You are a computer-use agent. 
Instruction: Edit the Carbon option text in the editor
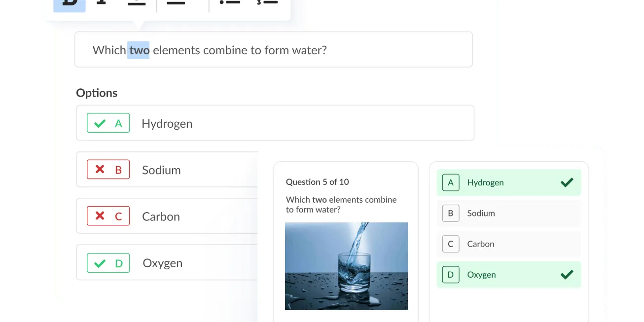tap(161, 216)
